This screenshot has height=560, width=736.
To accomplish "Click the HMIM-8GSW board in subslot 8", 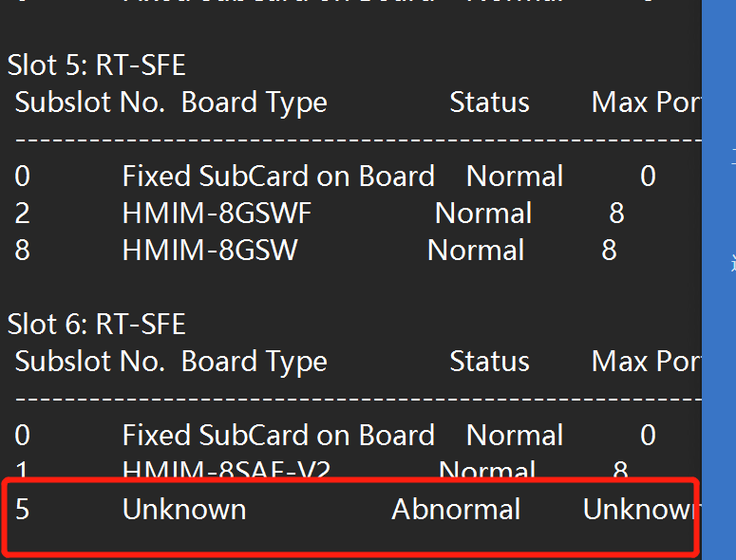I will (210, 251).
